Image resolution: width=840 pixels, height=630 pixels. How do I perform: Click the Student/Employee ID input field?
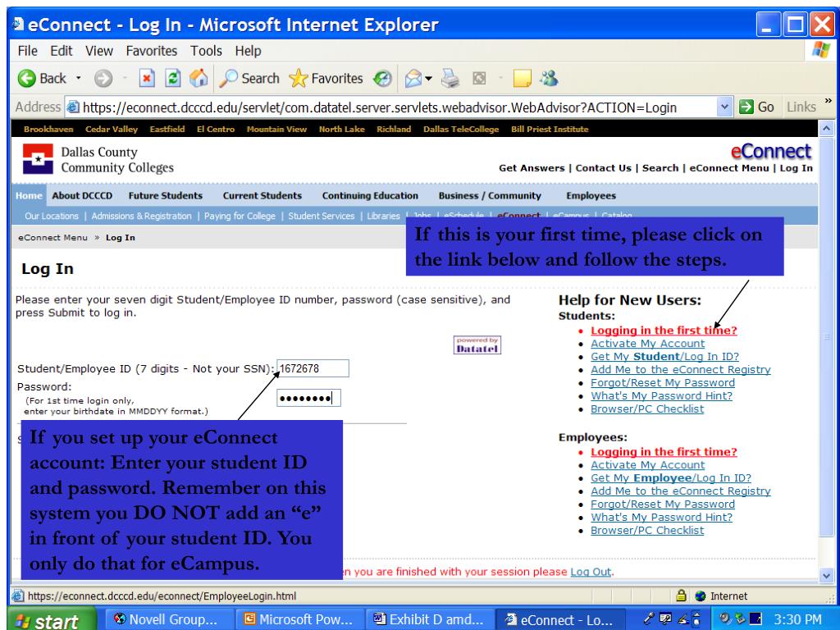click(x=313, y=368)
